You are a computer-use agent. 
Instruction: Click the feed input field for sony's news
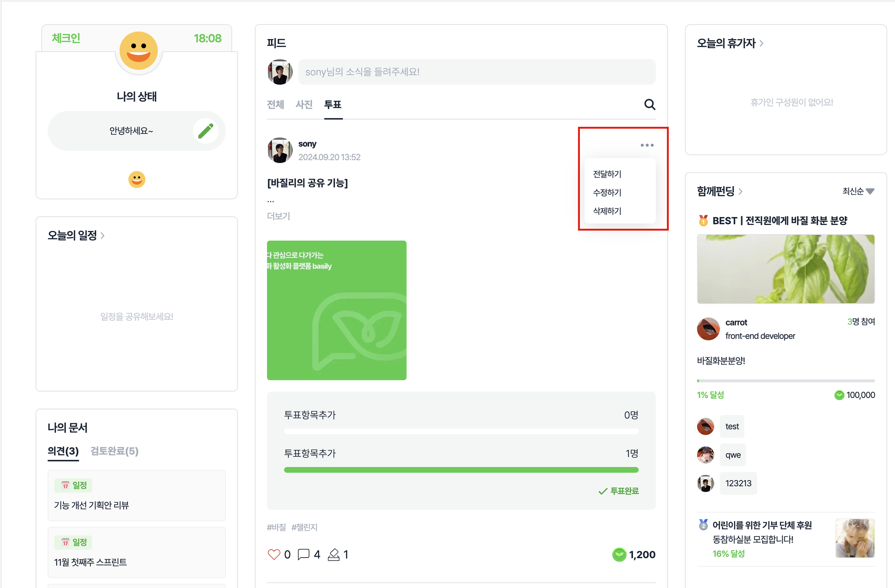[x=477, y=72]
